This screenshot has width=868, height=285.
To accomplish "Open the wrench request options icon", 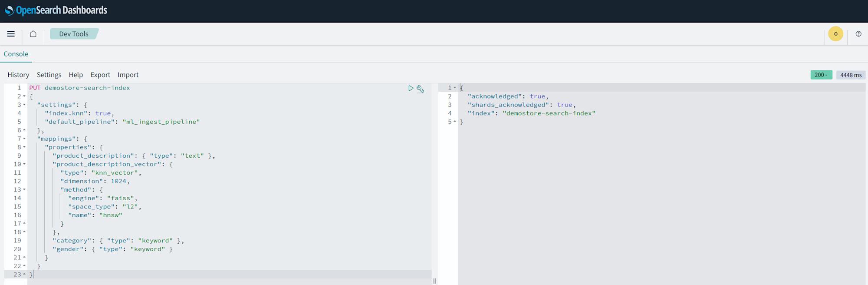I will coord(420,89).
